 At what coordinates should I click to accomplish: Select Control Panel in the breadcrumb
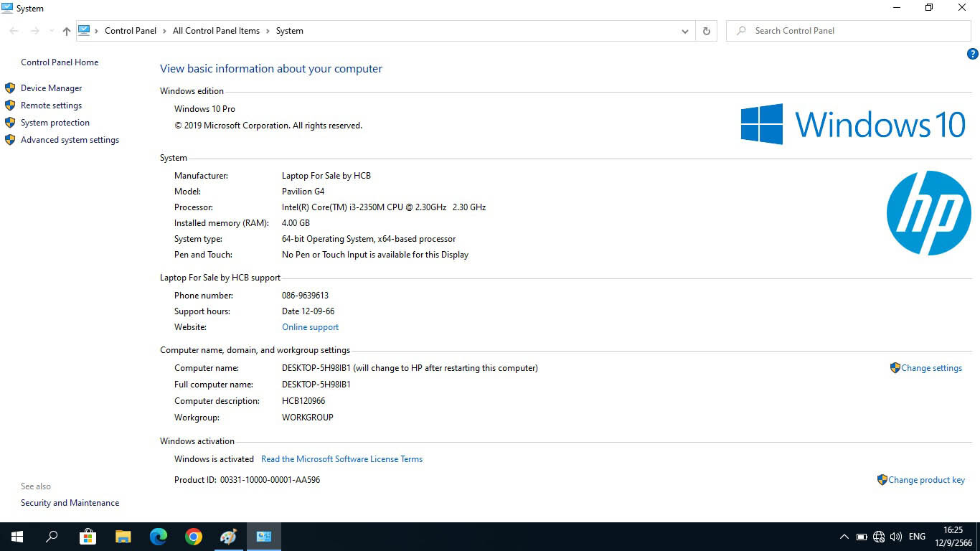coord(131,31)
